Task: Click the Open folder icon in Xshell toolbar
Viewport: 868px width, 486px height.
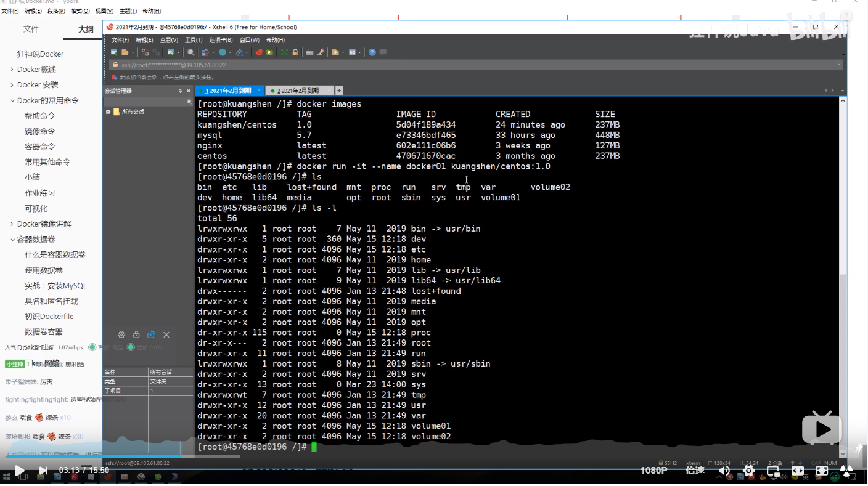Action: pos(125,52)
